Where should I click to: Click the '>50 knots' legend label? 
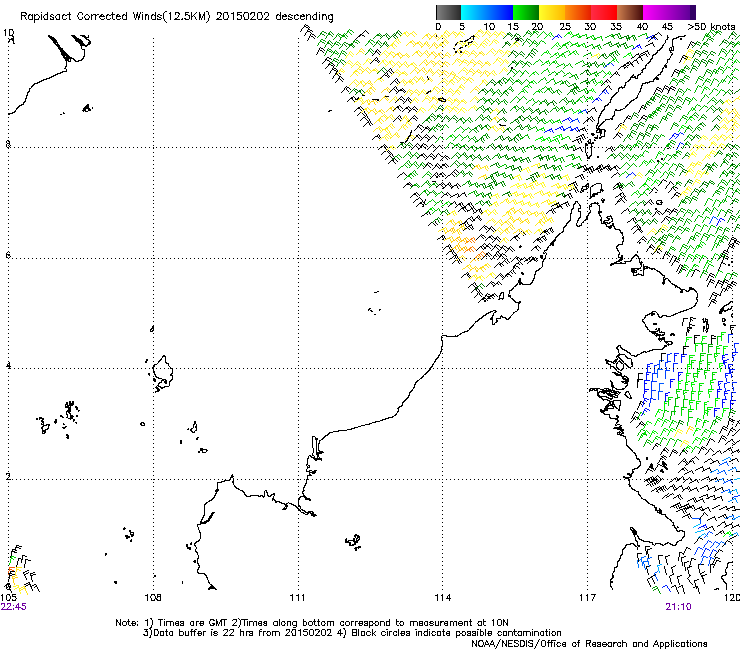tap(711, 27)
